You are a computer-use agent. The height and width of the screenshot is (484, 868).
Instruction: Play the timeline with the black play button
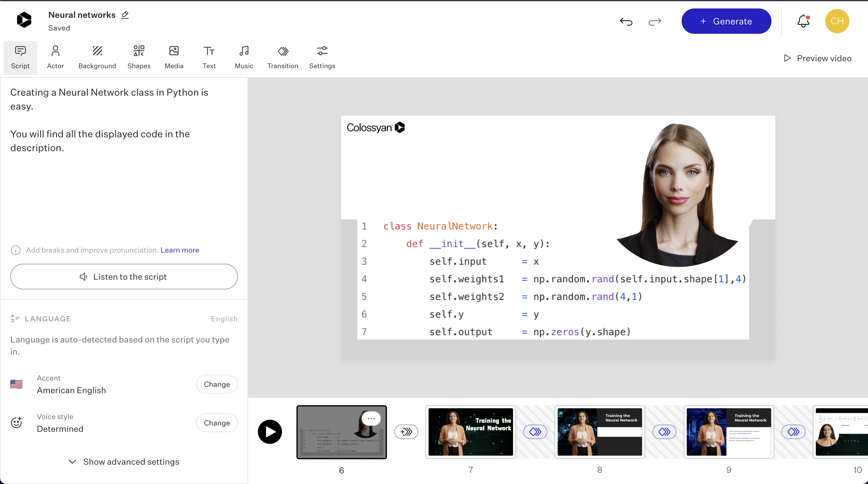[x=270, y=432]
